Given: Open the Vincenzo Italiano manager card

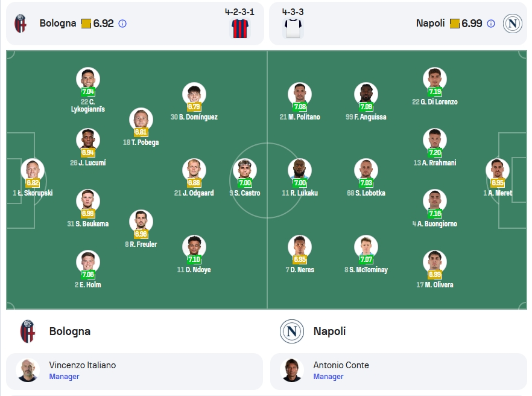Looking at the screenshot, I should [135, 371].
